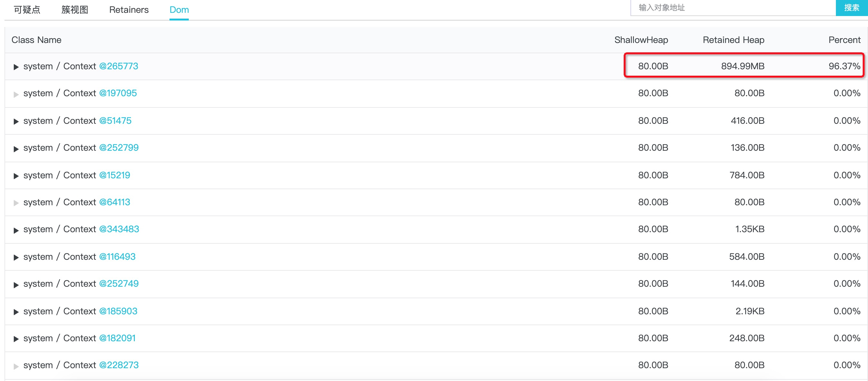Open the Retainers tab

[x=129, y=10]
